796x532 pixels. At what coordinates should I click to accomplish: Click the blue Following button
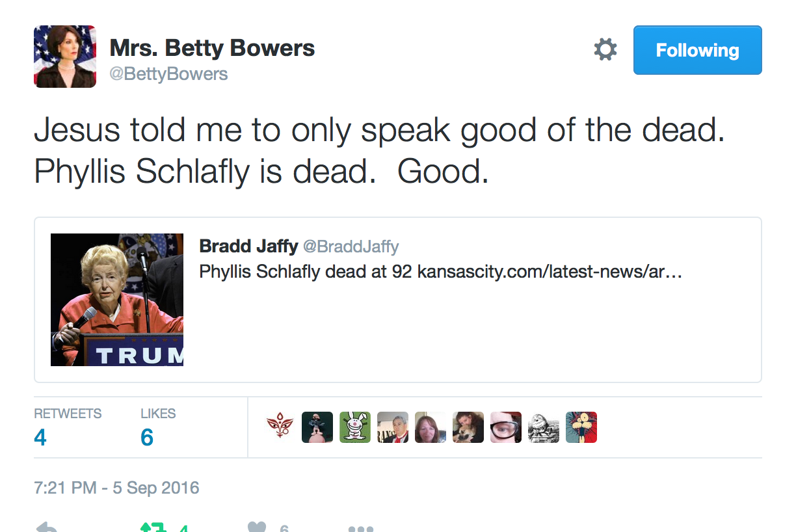tap(697, 50)
